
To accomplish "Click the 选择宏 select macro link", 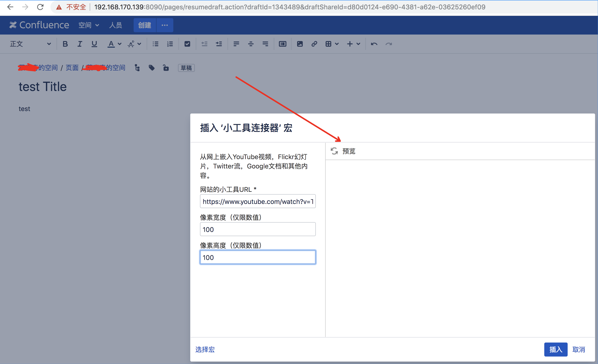I will 205,349.
